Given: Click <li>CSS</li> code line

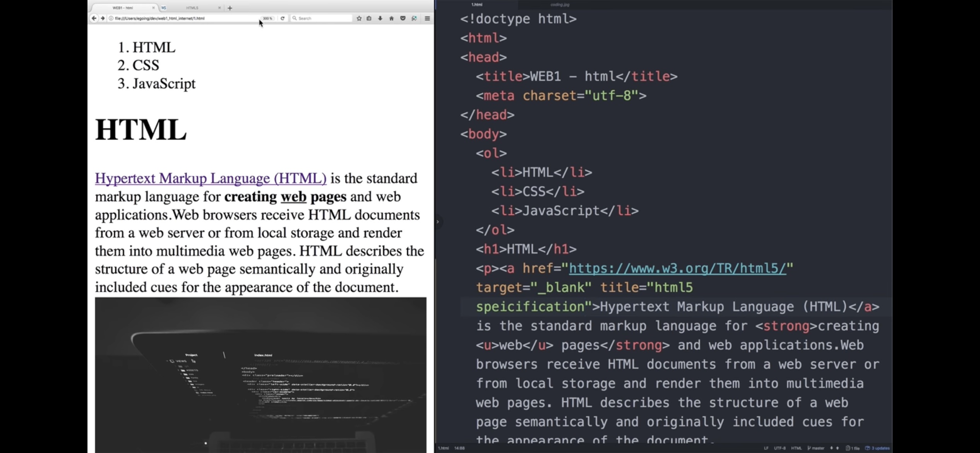Looking at the screenshot, I should (538, 191).
